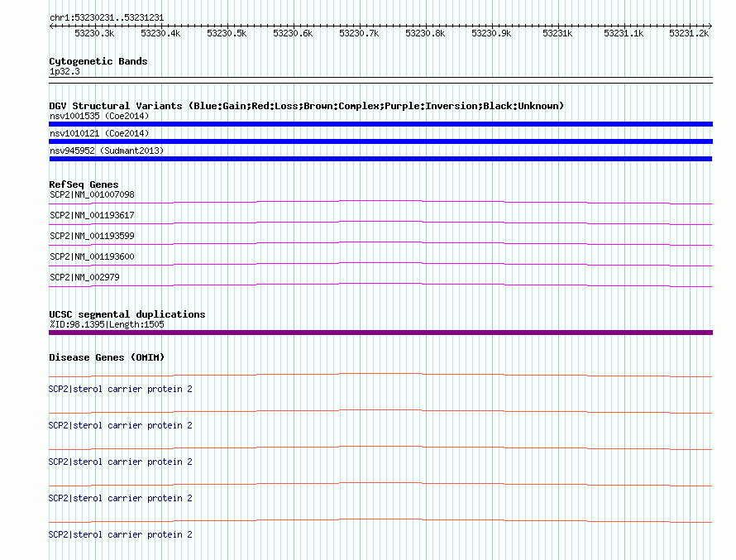The height and width of the screenshot is (560, 736).
Task: Click the nsv1001535 (Coe2014) variant label
Action: coord(99,116)
